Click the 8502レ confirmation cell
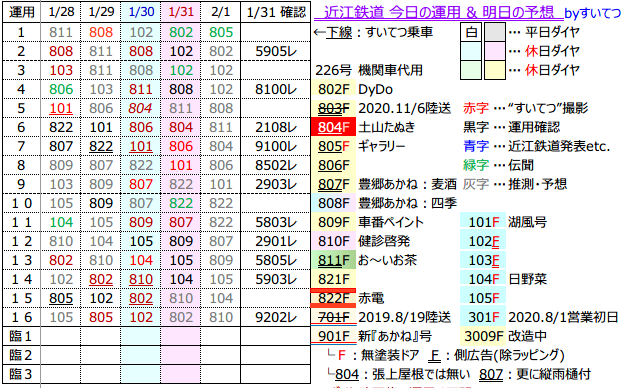 (x=276, y=165)
